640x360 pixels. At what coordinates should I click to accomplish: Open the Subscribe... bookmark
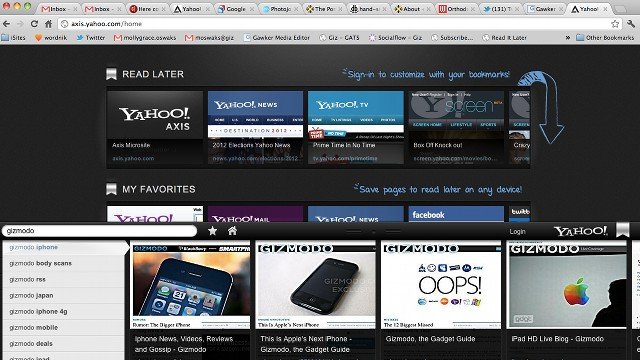tap(452, 38)
